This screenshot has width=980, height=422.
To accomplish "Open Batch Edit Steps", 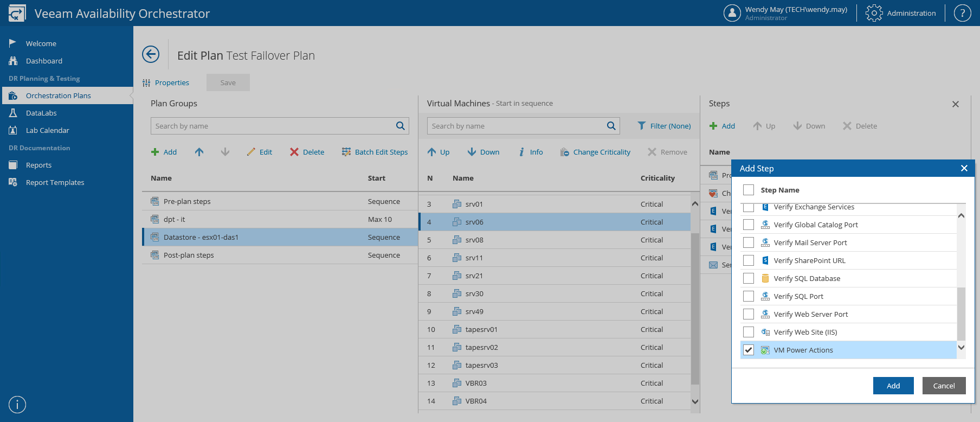I will (375, 152).
